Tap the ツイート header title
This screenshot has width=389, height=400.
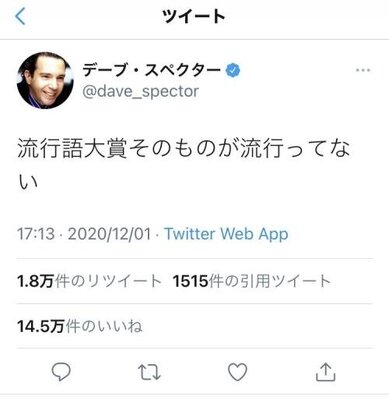[194, 16]
